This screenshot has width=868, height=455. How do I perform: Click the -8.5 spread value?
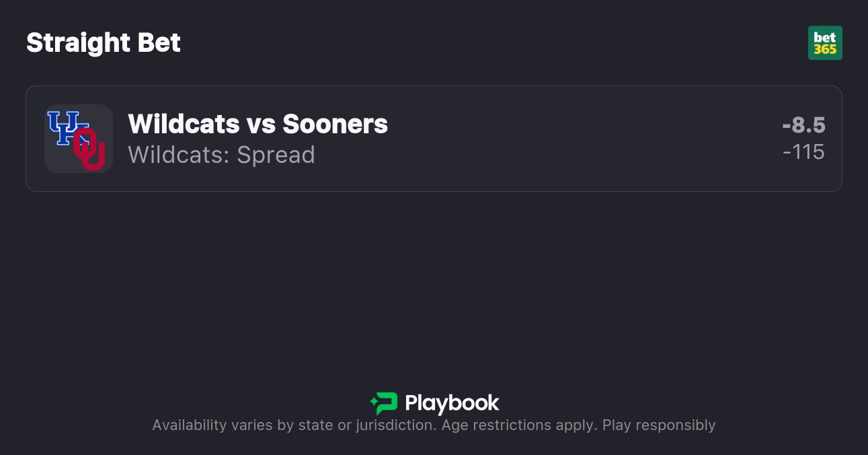[803, 125]
